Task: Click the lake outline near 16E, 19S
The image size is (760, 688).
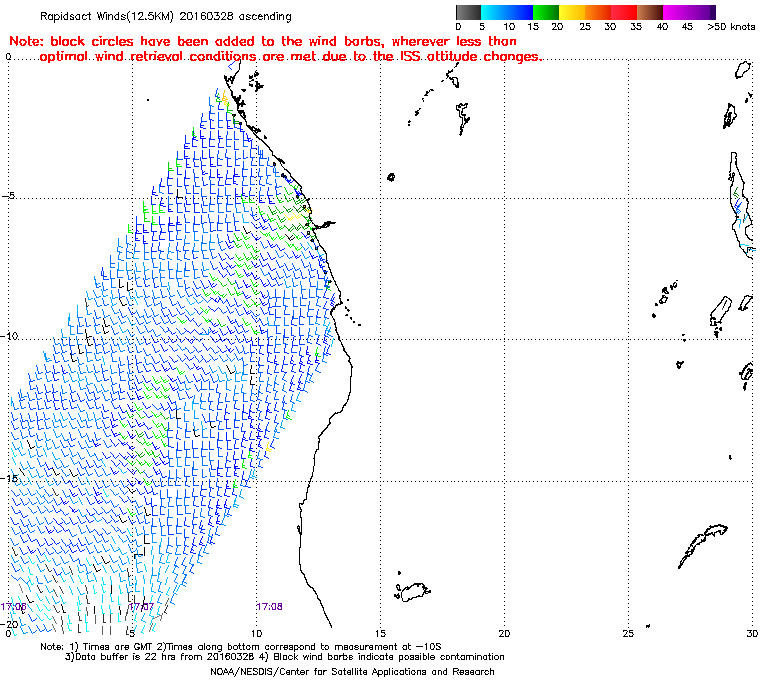Action: 412,592
